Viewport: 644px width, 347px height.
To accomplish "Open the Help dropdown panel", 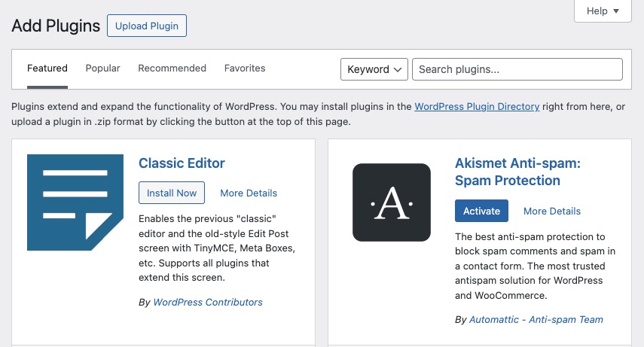I will tap(603, 11).
